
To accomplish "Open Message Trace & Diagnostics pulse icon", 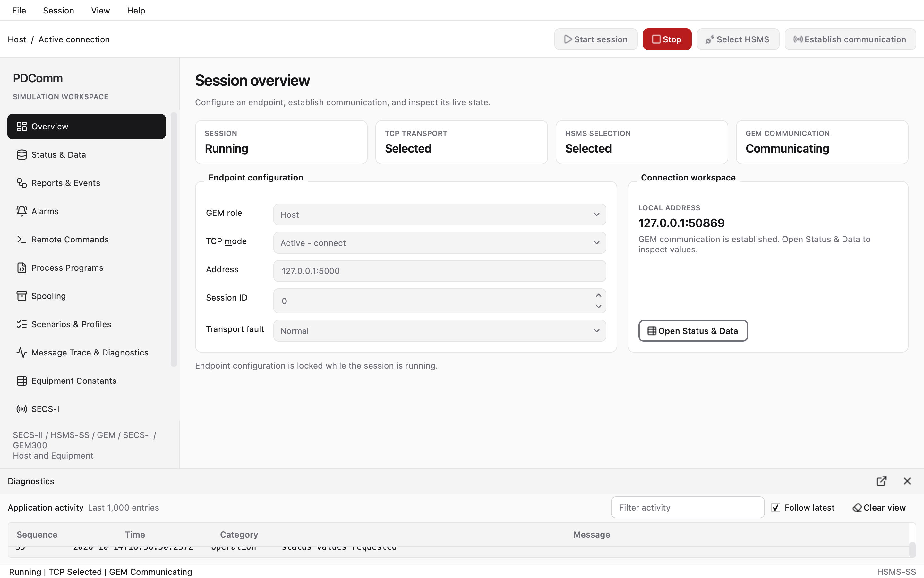I will point(22,353).
